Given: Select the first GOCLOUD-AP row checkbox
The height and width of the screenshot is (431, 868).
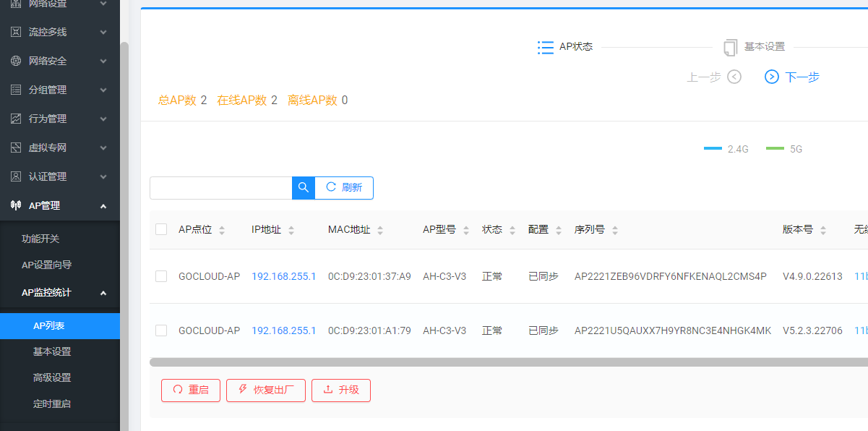Looking at the screenshot, I should pos(161,276).
